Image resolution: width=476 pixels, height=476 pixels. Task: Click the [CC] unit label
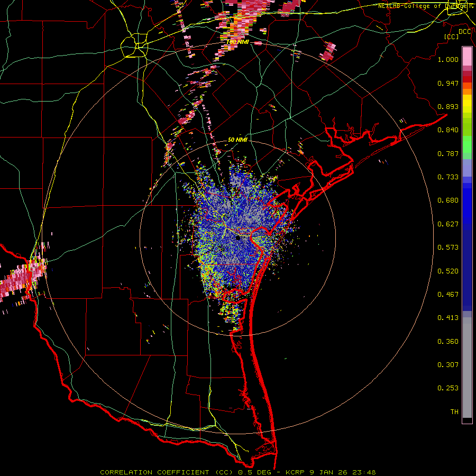[x=452, y=36]
